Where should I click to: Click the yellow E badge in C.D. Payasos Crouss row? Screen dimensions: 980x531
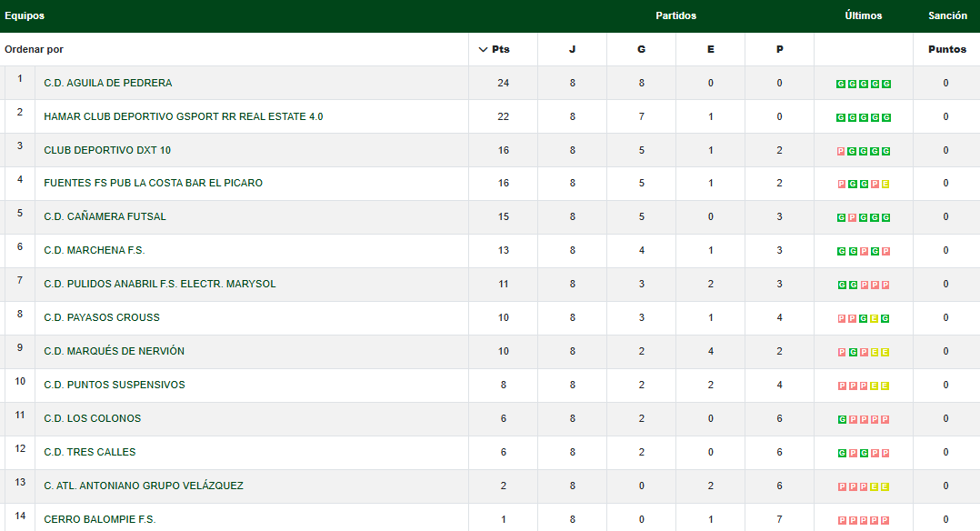(x=875, y=319)
